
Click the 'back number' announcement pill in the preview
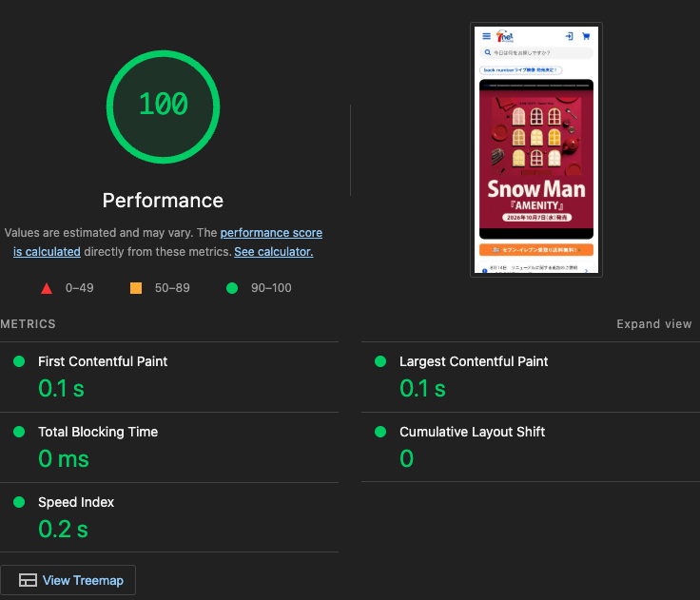(520, 70)
